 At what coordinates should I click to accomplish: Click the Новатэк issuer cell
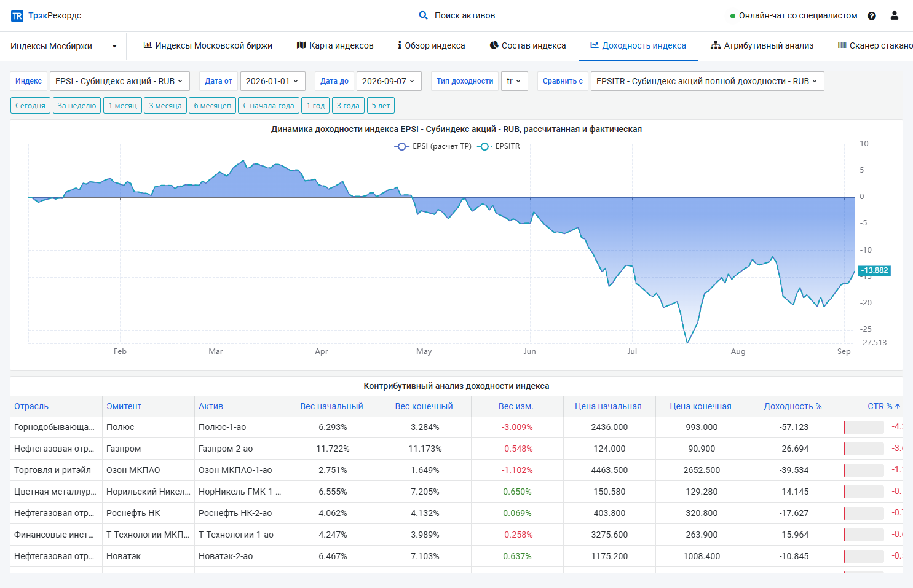click(148, 556)
